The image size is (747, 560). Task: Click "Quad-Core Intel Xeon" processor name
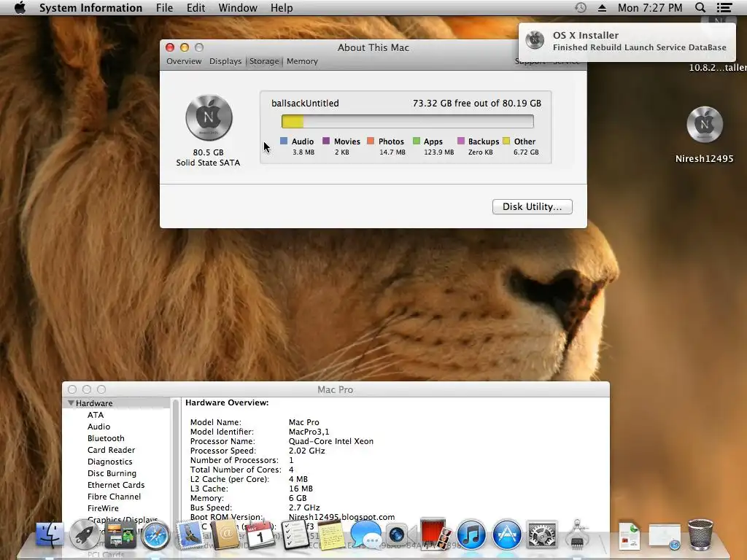(x=331, y=441)
